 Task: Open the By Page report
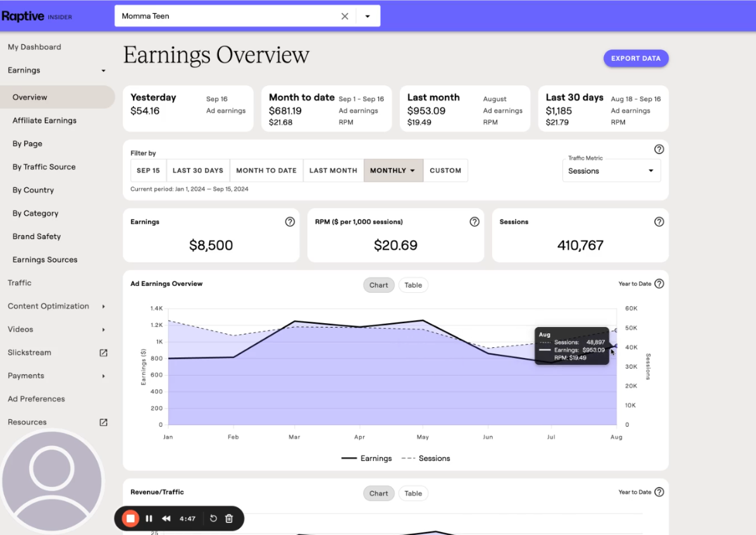tap(27, 144)
